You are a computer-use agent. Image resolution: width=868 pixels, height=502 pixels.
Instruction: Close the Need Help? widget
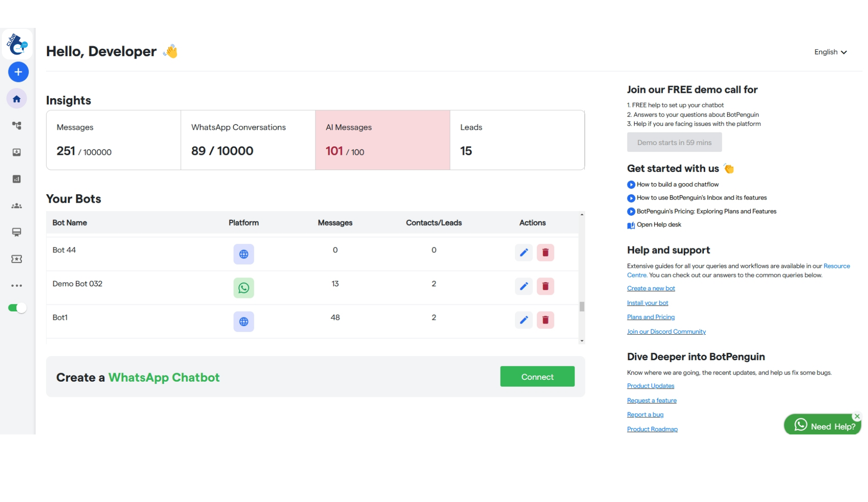pyautogui.click(x=857, y=416)
